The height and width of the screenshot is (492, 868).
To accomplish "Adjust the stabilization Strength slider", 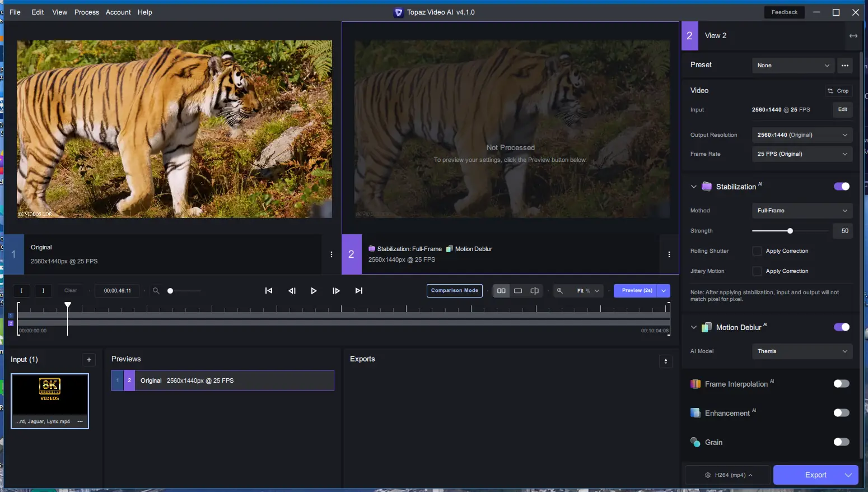I will tap(790, 231).
